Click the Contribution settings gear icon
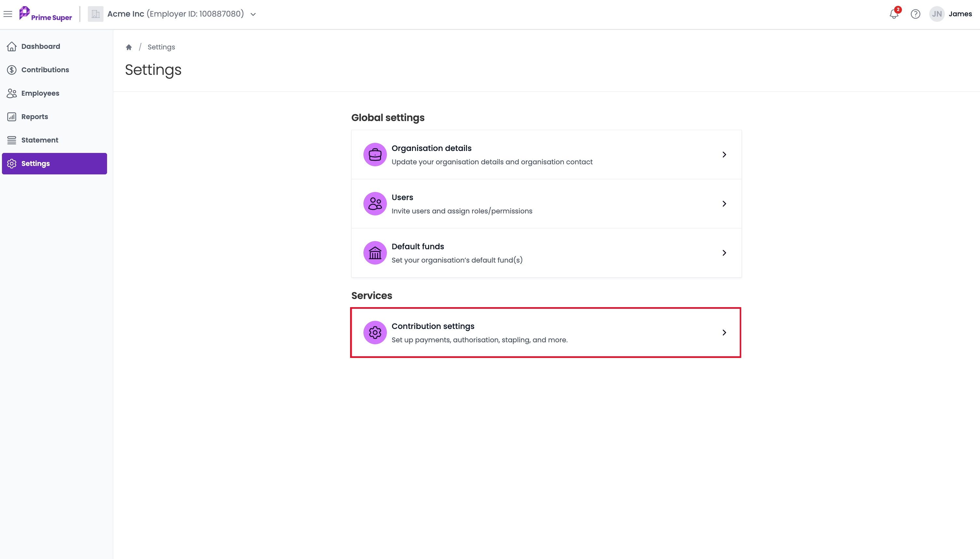Viewport: 980px width, 559px height. 375,333
